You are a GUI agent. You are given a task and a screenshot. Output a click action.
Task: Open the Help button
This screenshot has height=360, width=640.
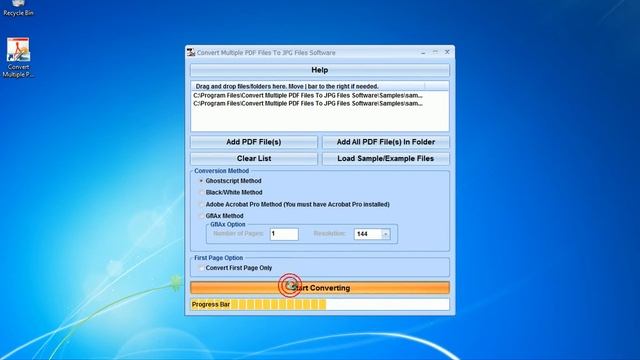point(320,70)
